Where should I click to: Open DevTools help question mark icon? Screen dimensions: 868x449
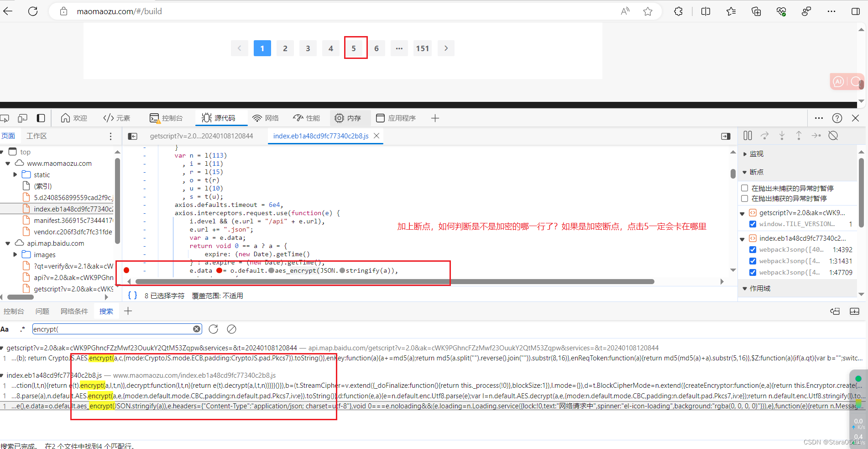[837, 118]
